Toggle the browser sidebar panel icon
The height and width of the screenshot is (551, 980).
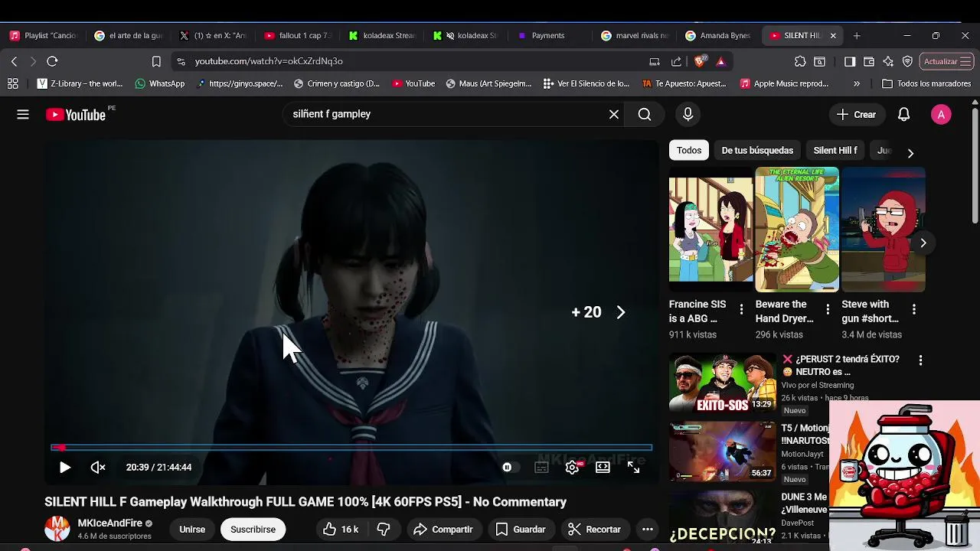tap(850, 61)
